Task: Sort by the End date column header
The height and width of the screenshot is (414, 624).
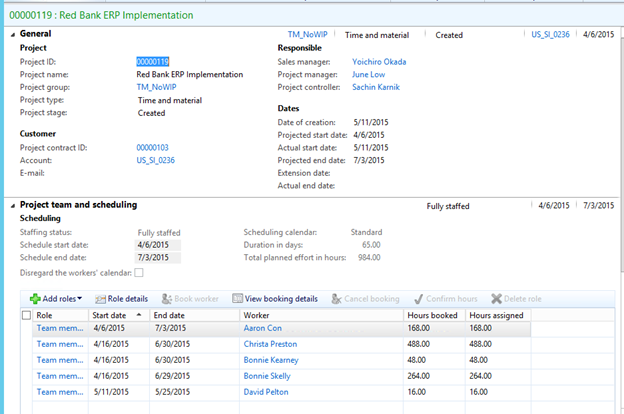Action: [x=195, y=315]
